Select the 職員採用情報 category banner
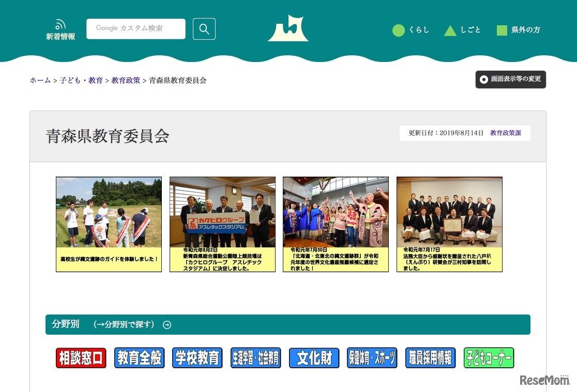Screen dimensions: 577x392 pos(430,357)
